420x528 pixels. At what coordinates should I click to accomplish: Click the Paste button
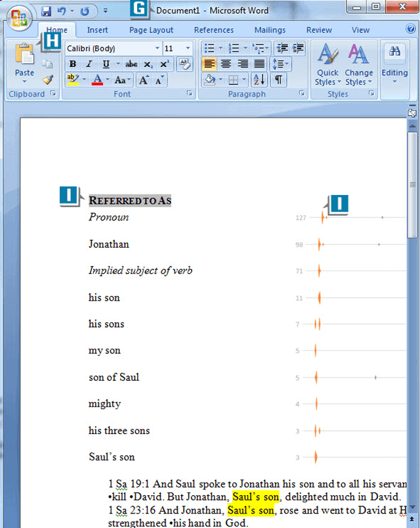24,63
